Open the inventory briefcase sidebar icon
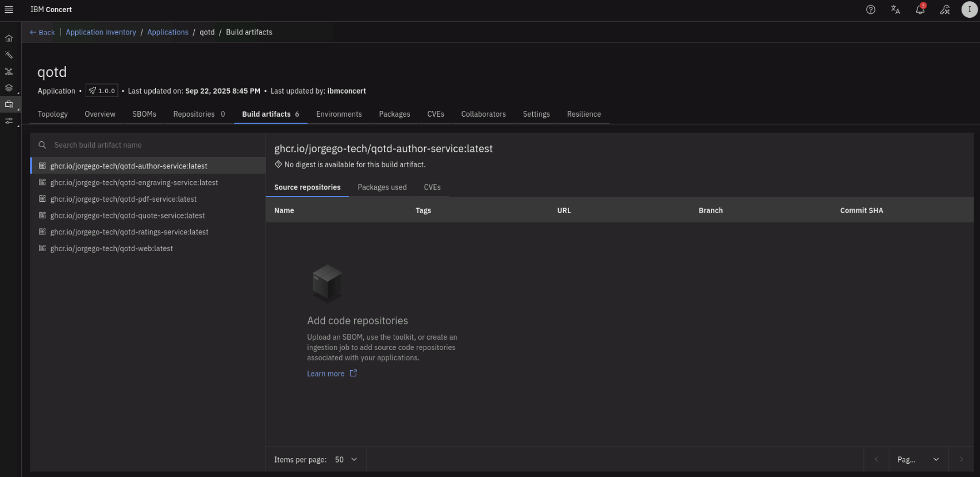The width and height of the screenshot is (980, 477). [x=9, y=105]
